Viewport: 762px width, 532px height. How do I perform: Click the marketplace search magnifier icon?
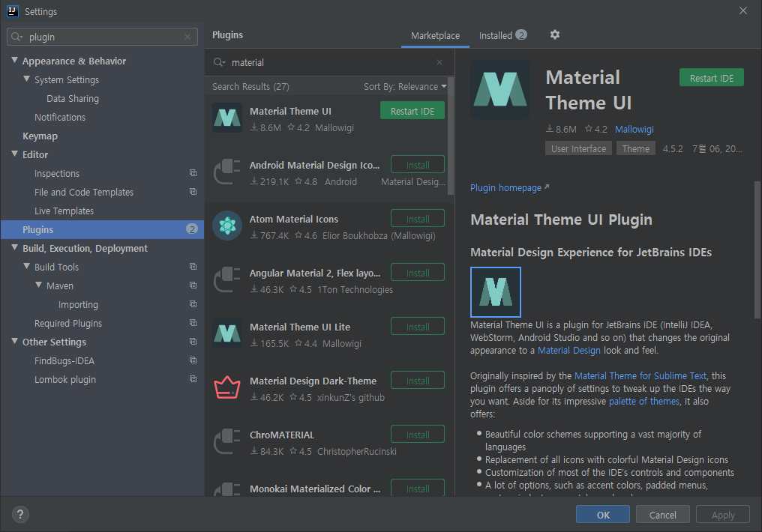point(220,62)
